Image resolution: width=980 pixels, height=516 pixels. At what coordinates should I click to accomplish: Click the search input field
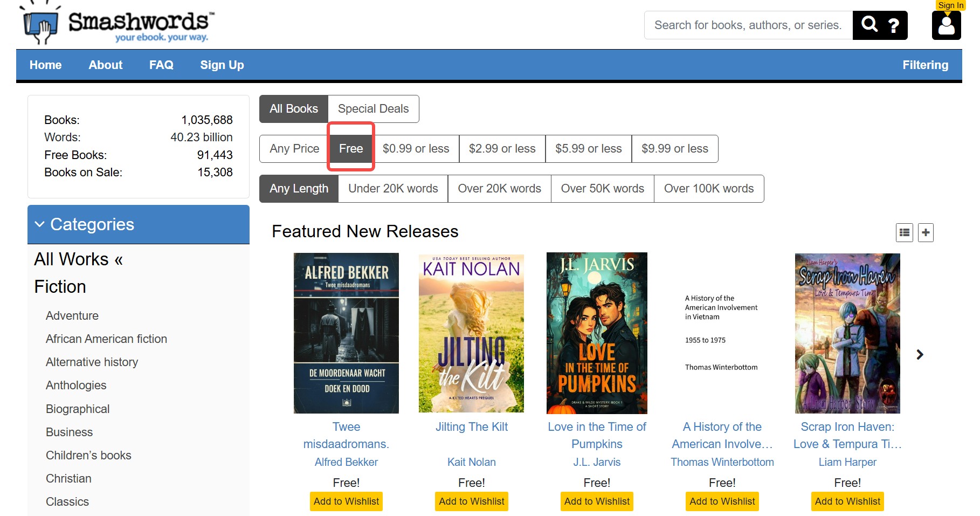[x=748, y=25]
